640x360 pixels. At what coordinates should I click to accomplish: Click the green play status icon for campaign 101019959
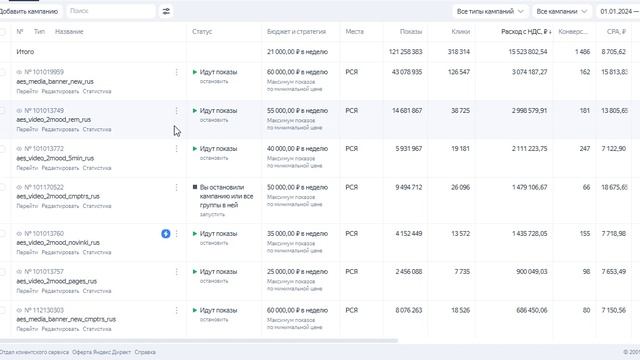[195, 72]
